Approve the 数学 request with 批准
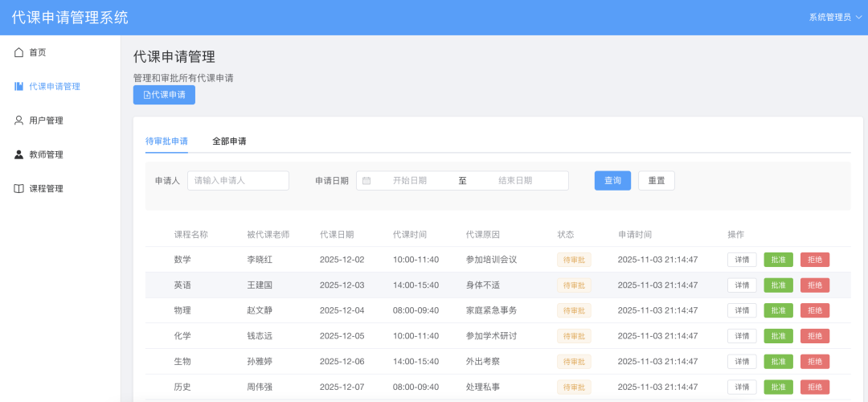868x402 pixels. click(778, 260)
